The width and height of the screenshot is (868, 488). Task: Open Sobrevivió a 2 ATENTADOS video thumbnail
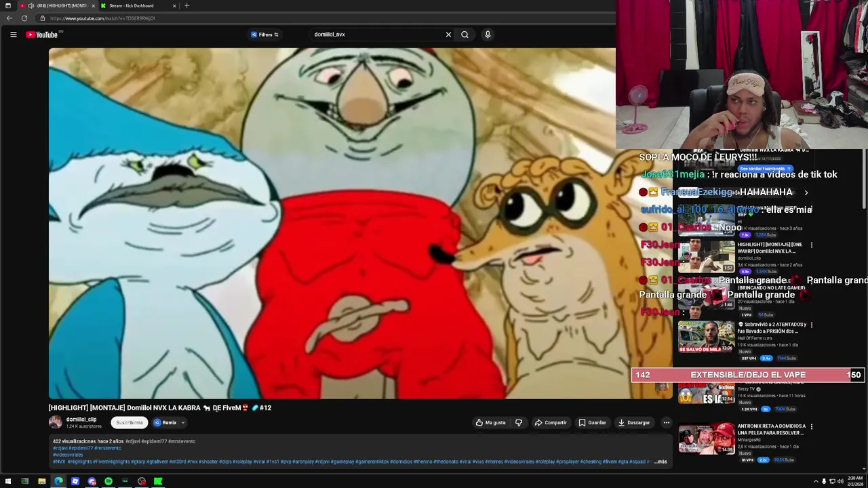707,336
